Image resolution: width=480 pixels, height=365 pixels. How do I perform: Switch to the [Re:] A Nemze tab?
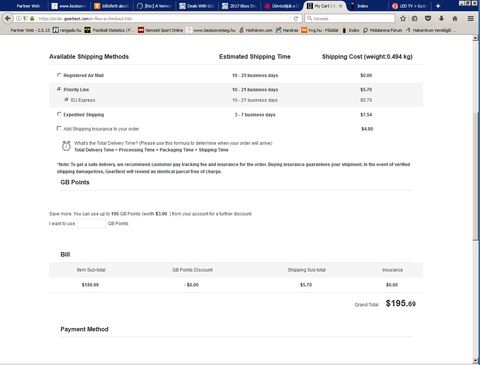155,6
